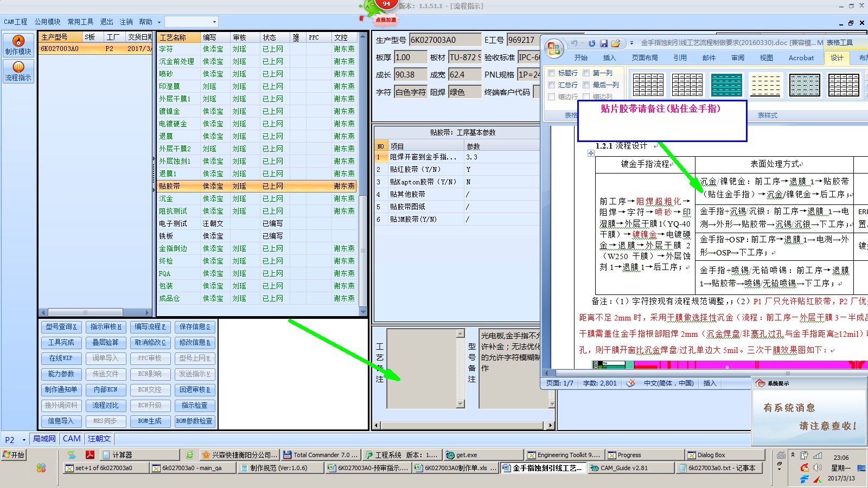Switch to the 汪朝文 bottom tab
Viewport: 868px width, 488px height.
[x=99, y=439]
